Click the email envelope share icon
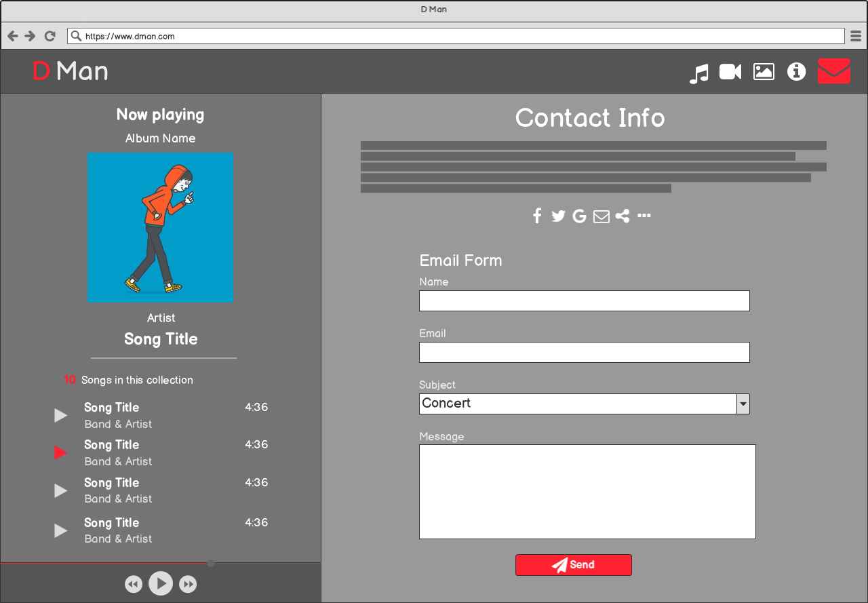 (601, 216)
